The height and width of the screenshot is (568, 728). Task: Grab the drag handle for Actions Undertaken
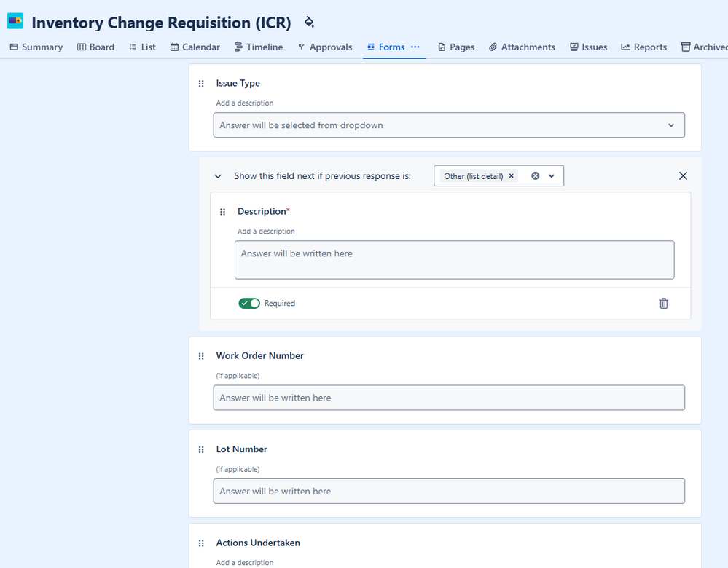(x=201, y=543)
